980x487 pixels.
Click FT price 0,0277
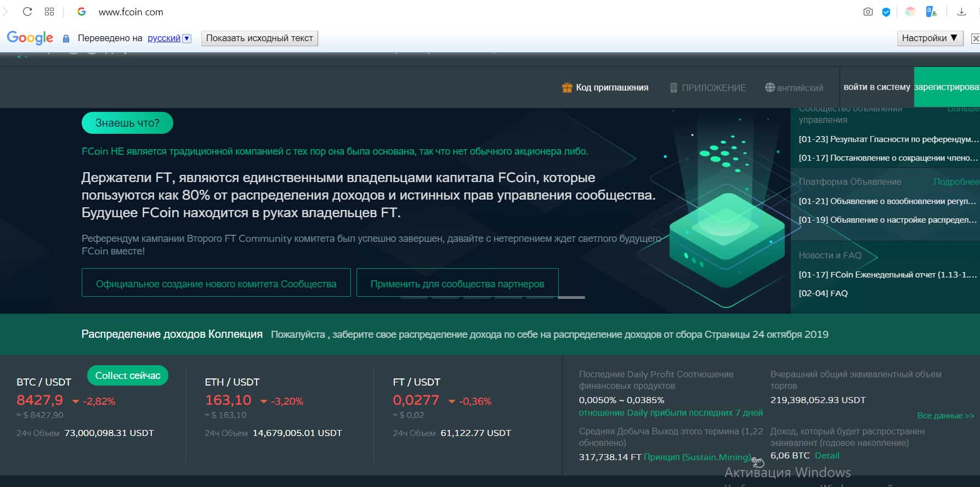point(416,400)
